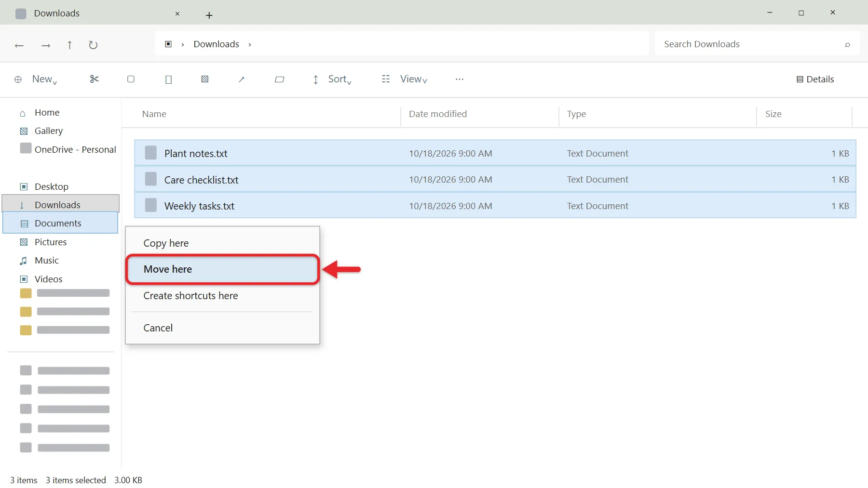
Task: Close the Downloads tab
Action: click(177, 13)
